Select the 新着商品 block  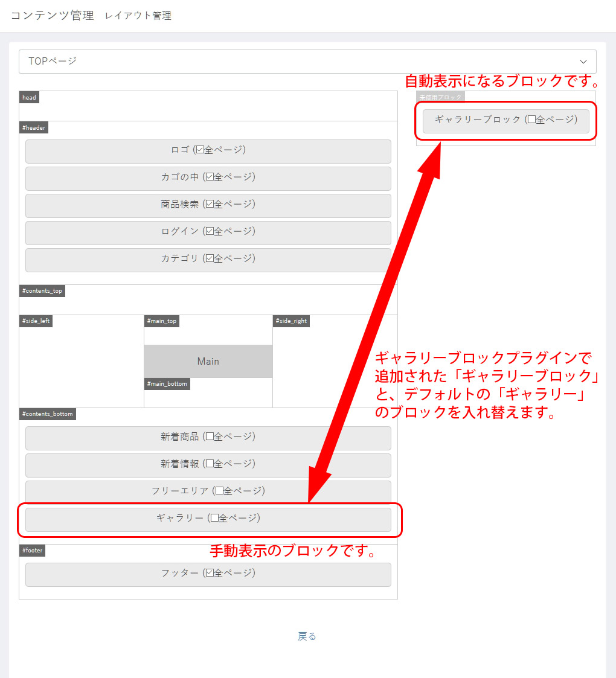[x=208, y=438]
